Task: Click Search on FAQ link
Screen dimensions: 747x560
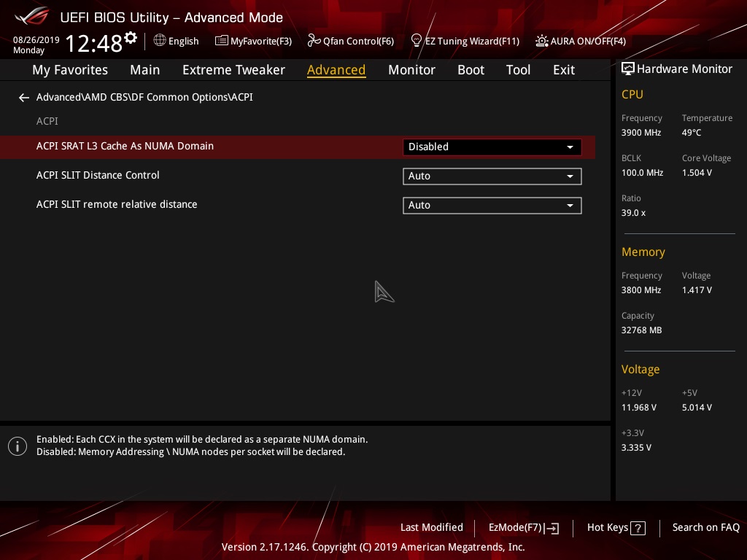Action: (x=705, y=528)
